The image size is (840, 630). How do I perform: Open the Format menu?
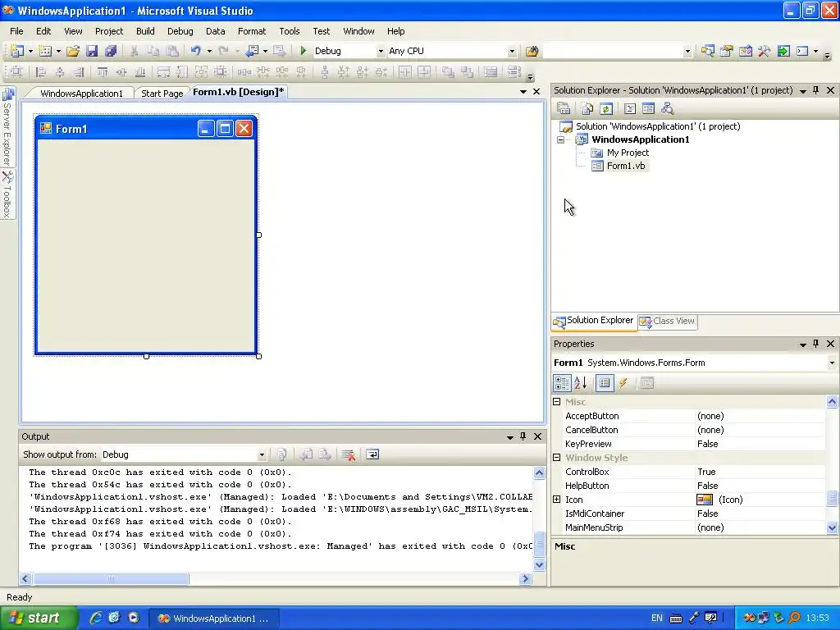[252, 31]
